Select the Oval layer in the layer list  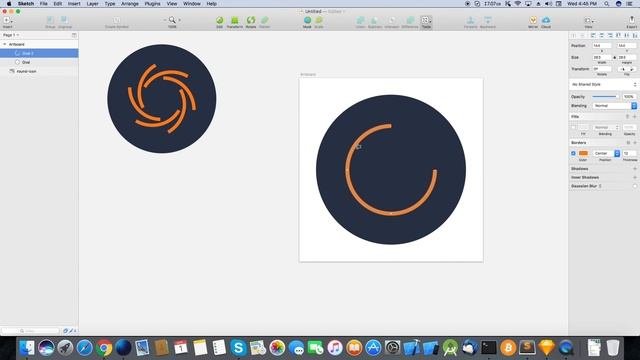coord(39,62)
